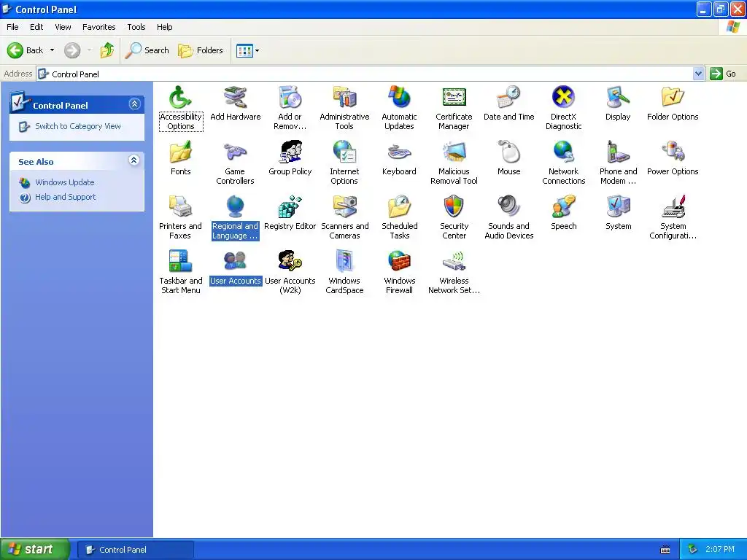
Task: Switch to Category View link
Action: click(77, 126)
